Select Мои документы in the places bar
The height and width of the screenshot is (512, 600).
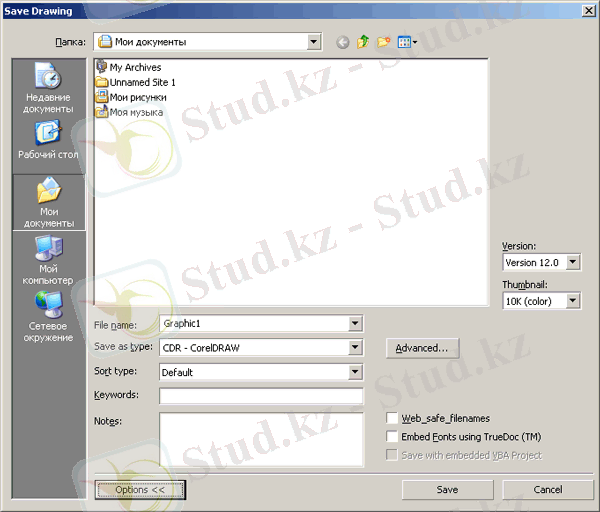click(49, 202)
